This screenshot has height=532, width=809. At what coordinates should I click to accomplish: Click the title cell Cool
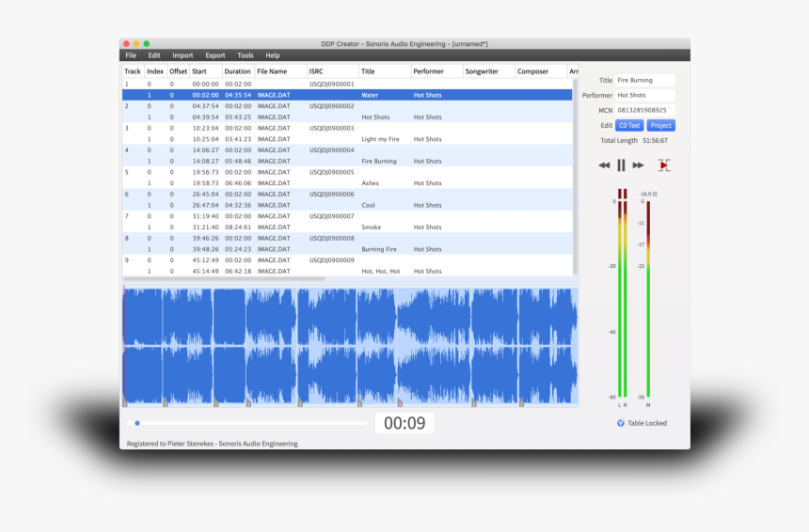click(368, 205)
